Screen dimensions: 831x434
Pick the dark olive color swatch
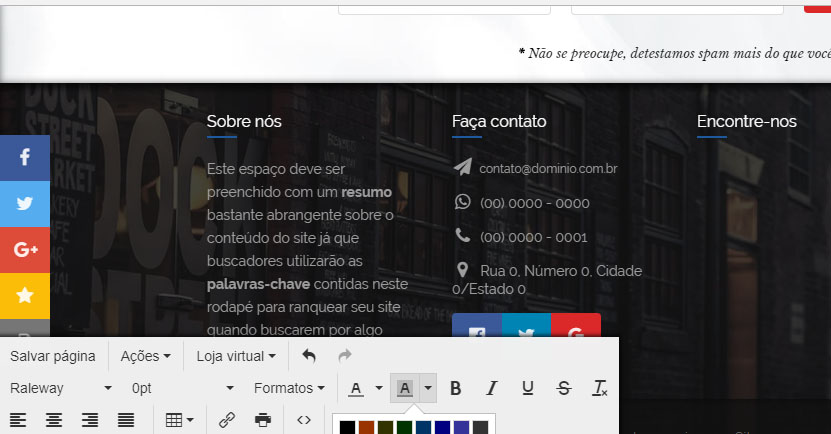pos(385,428)
